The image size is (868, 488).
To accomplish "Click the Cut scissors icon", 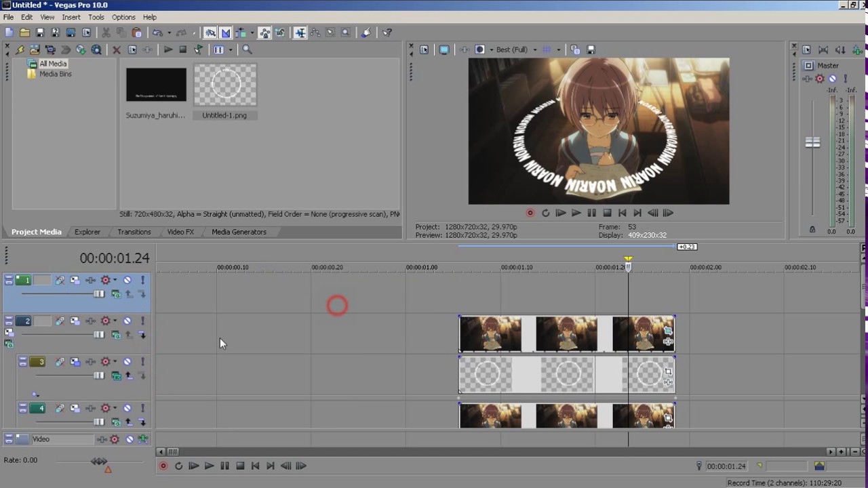I will [106, 33].
